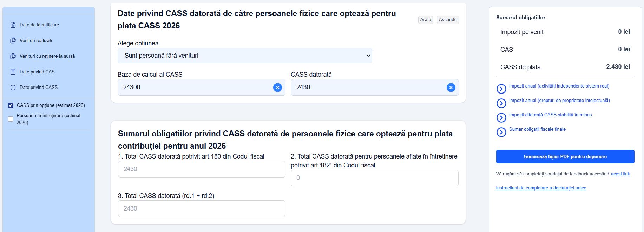The width and height of the screenshot is (644, 232).
Task: Click the calculator icon beside Date privind CAS
Action: coord(13,72)
